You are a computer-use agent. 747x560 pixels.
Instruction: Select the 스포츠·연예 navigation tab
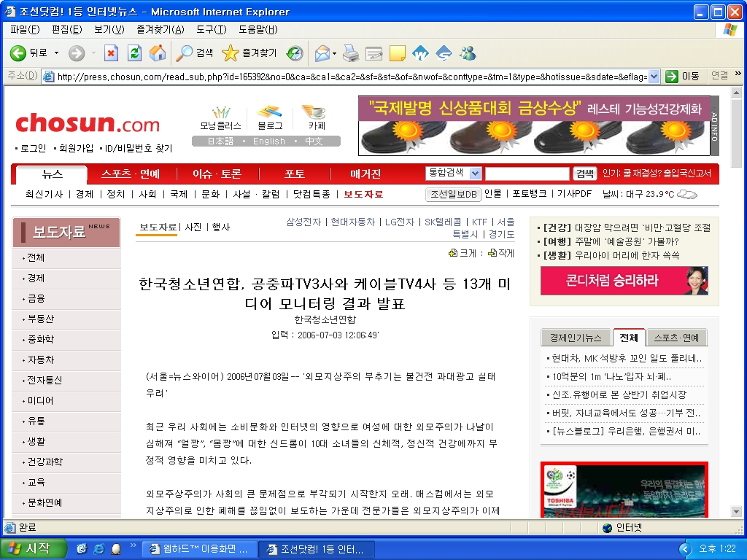point(130,174)
